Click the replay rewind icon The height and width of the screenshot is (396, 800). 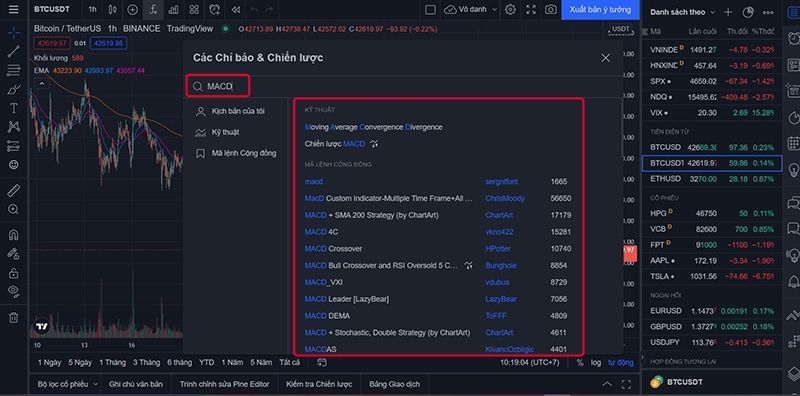(235, 9)
